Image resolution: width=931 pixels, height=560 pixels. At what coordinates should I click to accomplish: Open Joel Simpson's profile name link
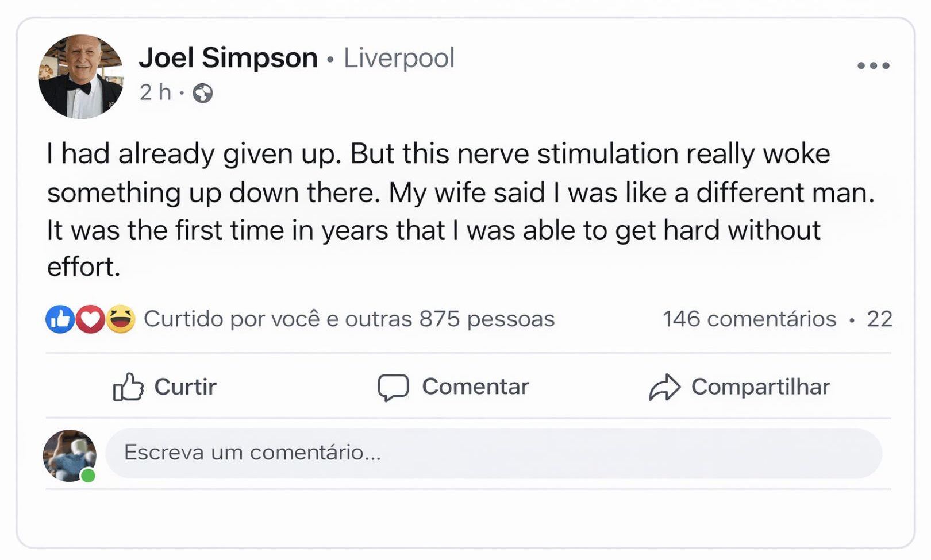pos(228,58)
